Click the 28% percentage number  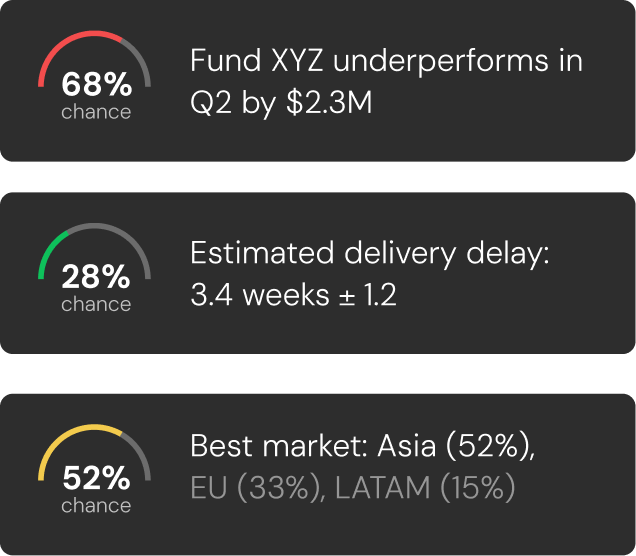click(96, 277)
